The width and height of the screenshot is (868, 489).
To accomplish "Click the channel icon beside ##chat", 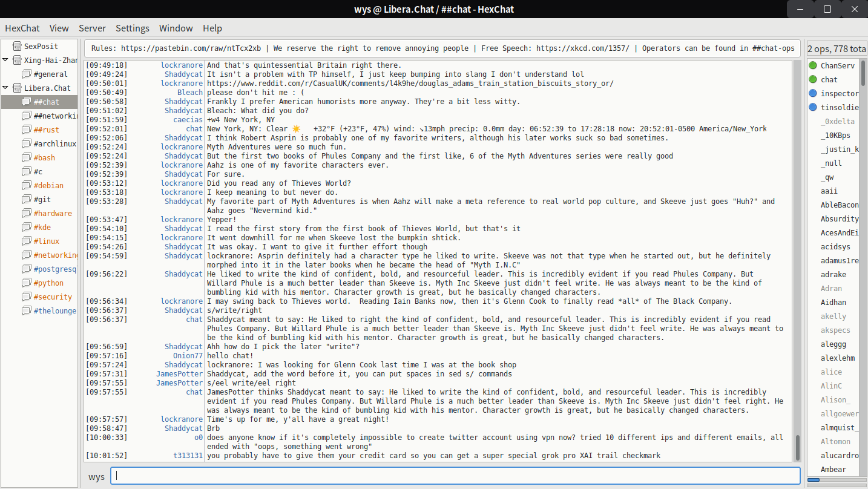I will coord(27,102).
